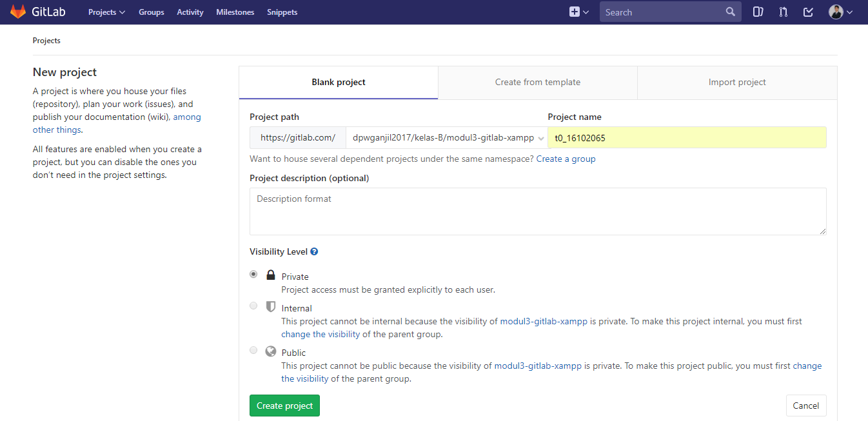This screenshot has height=421, width=868.
Task: Open the namespace dropdown kelas-B/modul3-gitlab-xampp
Action: 447,137
